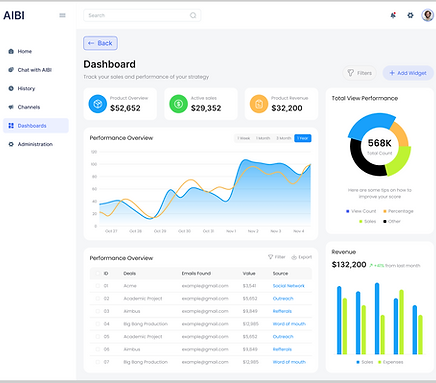This screenshot has height=383, width=436.
Task: Open Administration in the sidebar
Action: tap(36, 144)
